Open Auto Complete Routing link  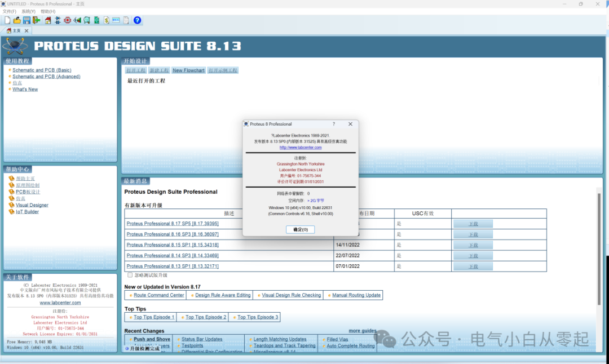tap(351, 346)
